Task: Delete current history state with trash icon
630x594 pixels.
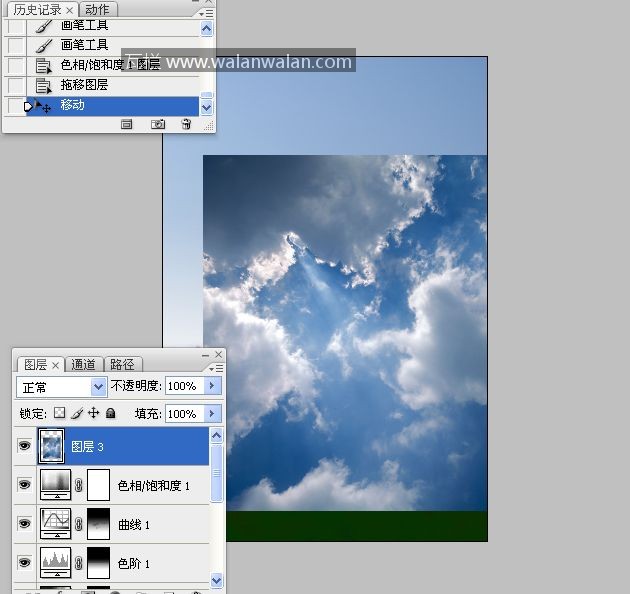Action: coord(186,125)
